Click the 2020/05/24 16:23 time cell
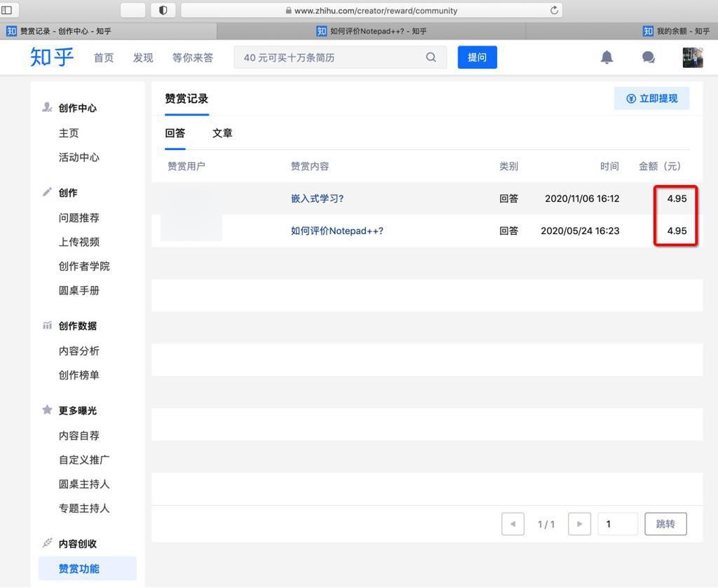718x588 pixels. pos(580,231)
